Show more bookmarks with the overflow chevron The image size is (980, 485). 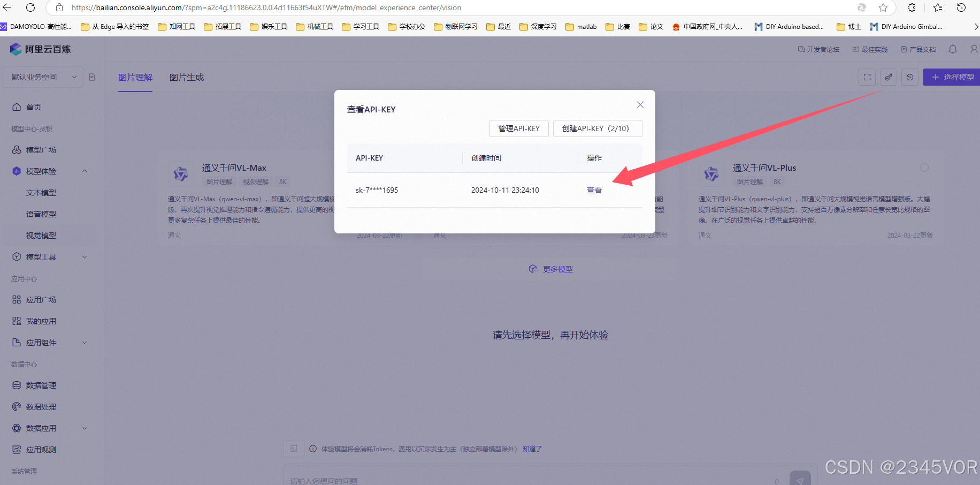point(975,27)
